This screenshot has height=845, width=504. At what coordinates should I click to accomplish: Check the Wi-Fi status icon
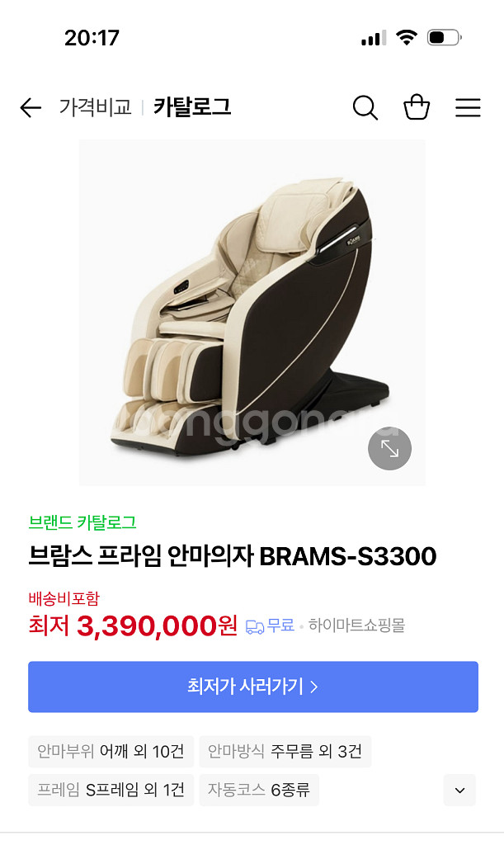pos(407,37)
